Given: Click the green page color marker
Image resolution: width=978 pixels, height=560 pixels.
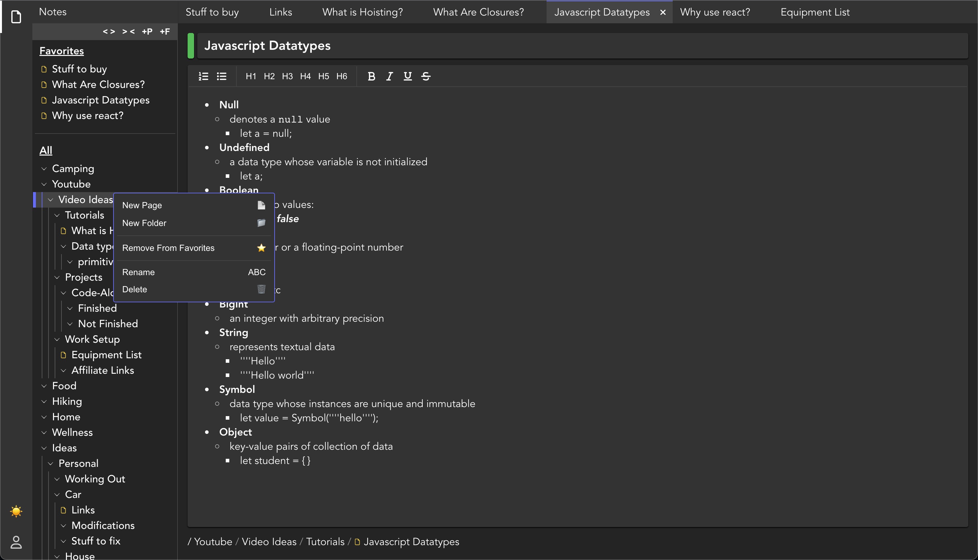Looking at the screenshot, I should (190, 45).
